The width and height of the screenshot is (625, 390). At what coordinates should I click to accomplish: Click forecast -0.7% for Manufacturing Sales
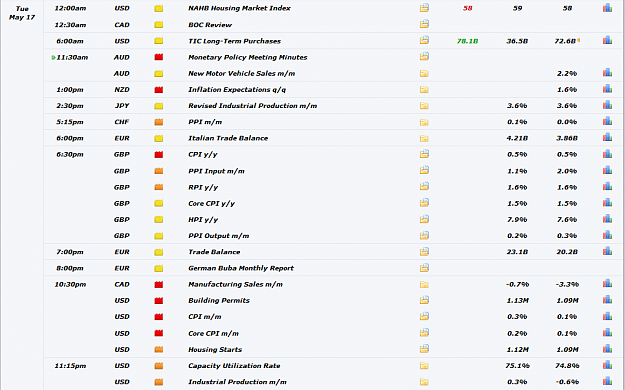517,284
